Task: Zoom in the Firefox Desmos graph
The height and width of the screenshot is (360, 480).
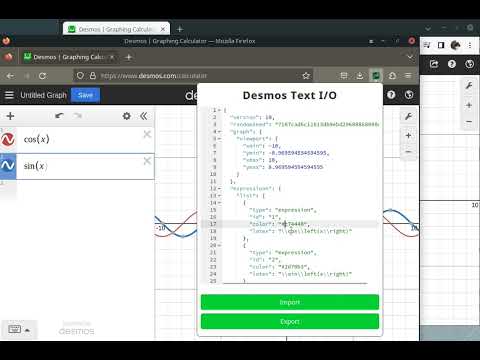Action: (x=408, y=136)
